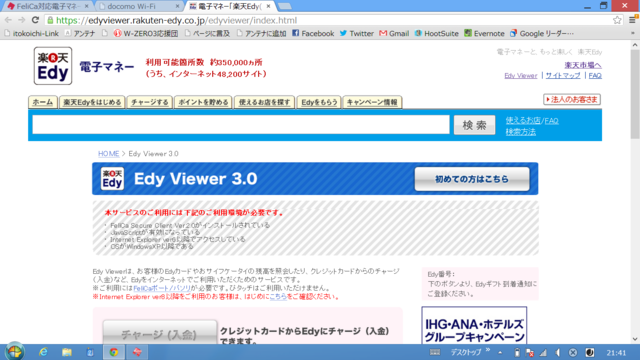Screen dimensions: 640x360
Task: Click the Windows Start button
Action: coord(15,352)
